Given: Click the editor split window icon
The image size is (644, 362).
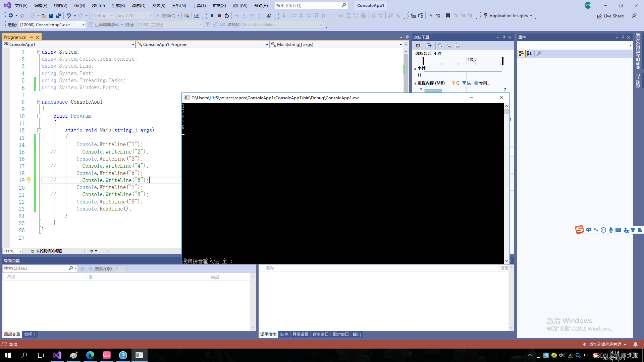Looking at the screenshot, I should (406, 44).
